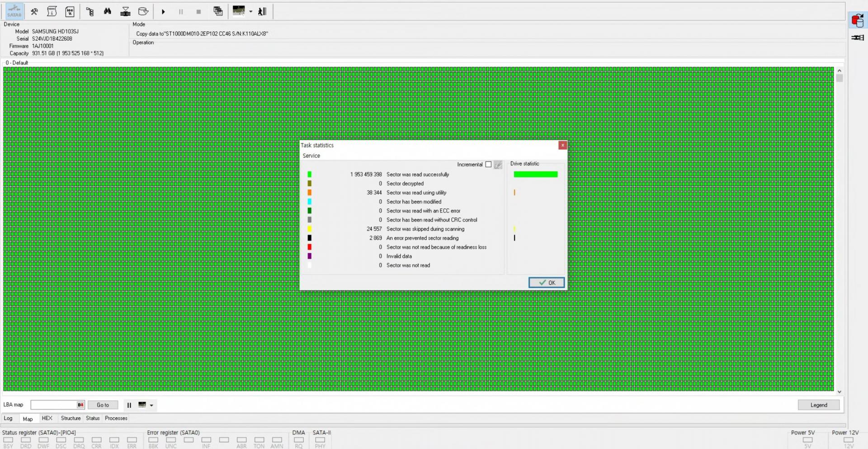868x449 pixels.
Task: Click the Go to button
Action: (x=103, y=405)
